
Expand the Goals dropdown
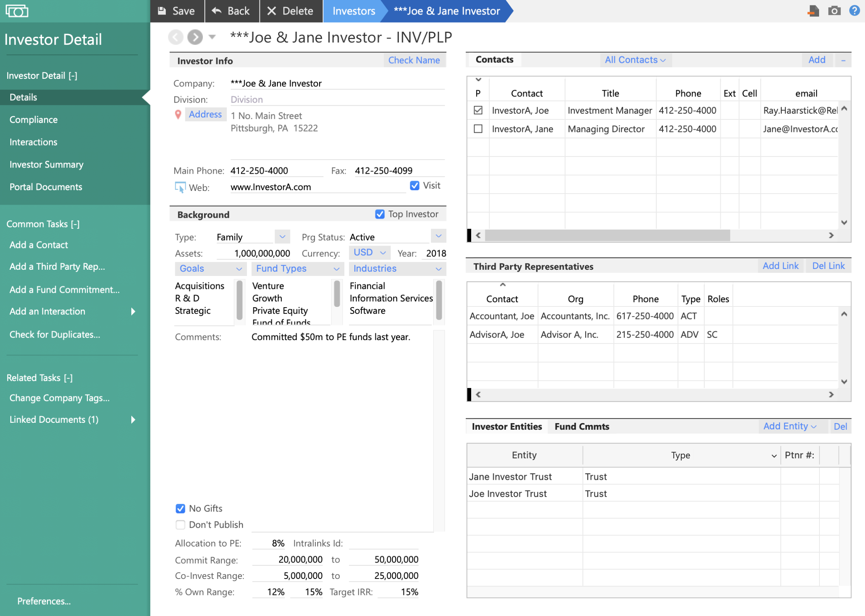point(211,269)
